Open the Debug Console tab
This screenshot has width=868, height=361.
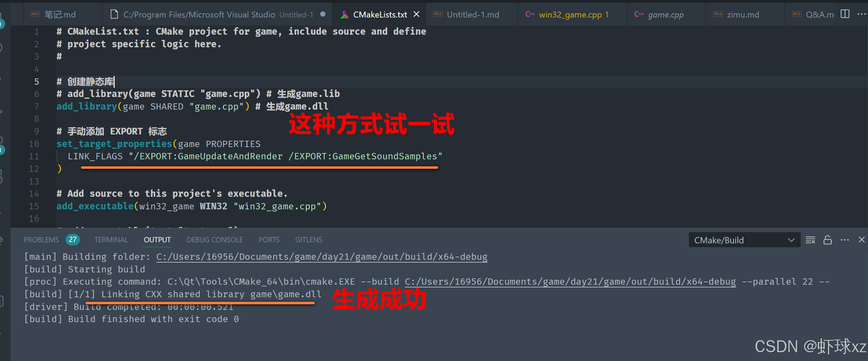(215, 240)
